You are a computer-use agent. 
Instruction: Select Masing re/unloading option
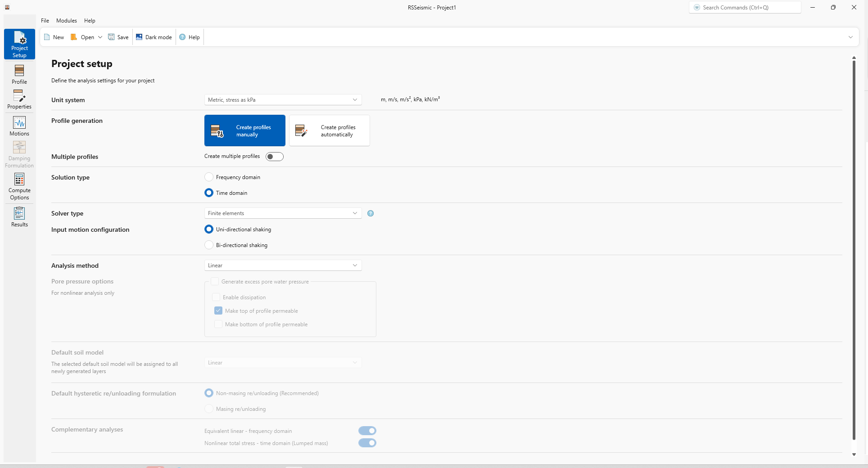point(209,409)
